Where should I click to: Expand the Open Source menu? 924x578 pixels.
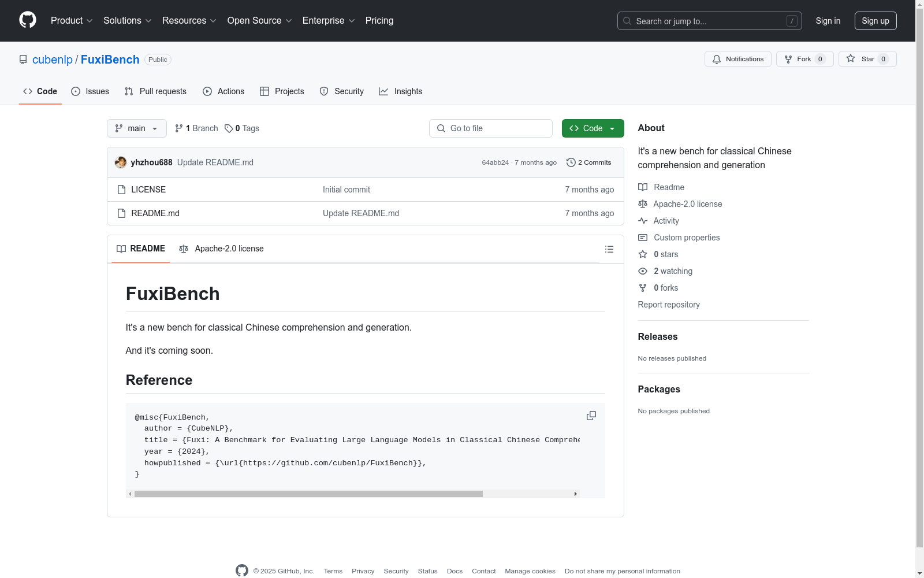(x=260, y=20)
